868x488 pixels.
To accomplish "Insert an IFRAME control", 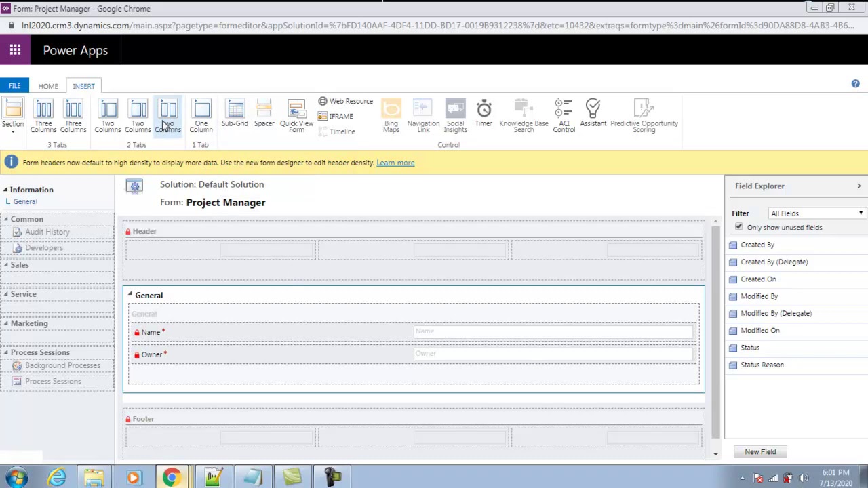I will pos(336,117).
